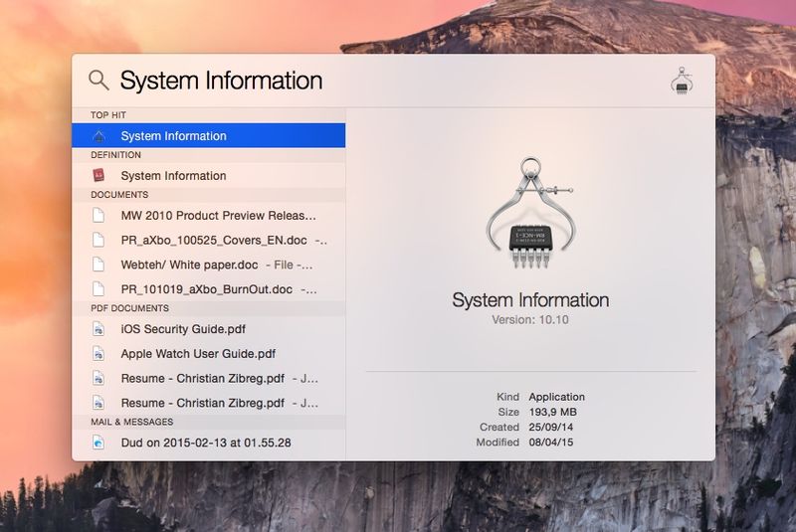
Task: Click the System Information title in preview pane
Action: [530, 300]
